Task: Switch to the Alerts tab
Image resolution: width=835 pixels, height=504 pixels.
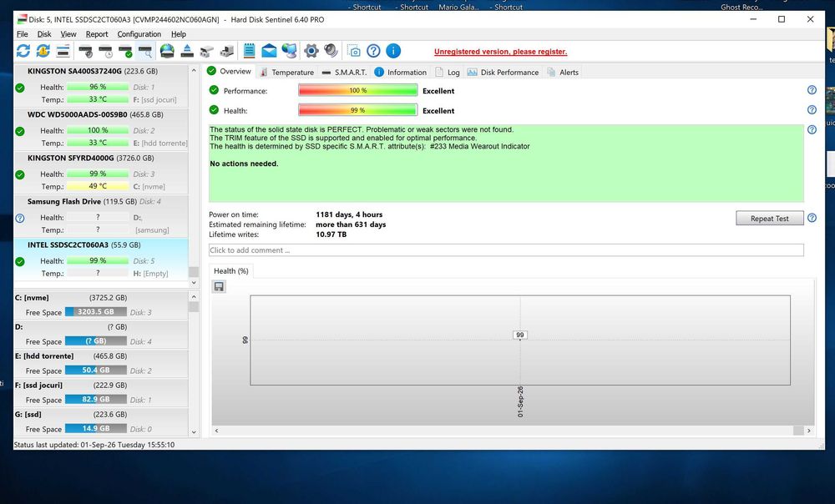Action: point(563,72)
